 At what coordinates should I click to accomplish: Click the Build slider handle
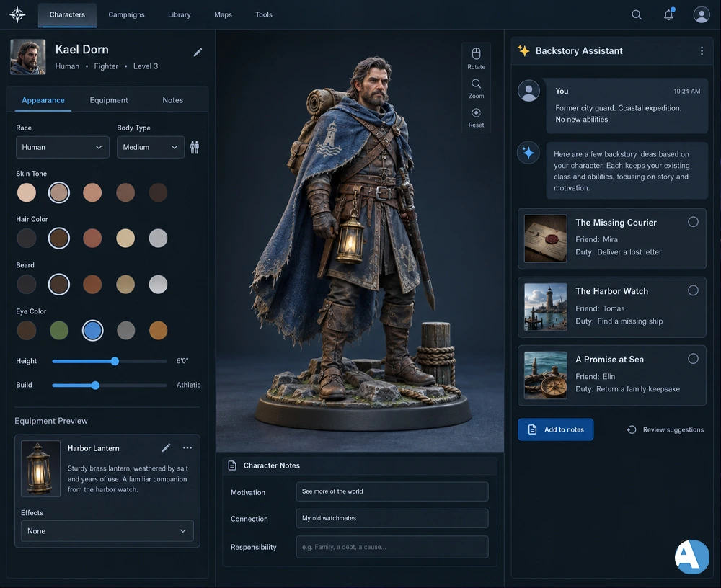coord(95,386)
